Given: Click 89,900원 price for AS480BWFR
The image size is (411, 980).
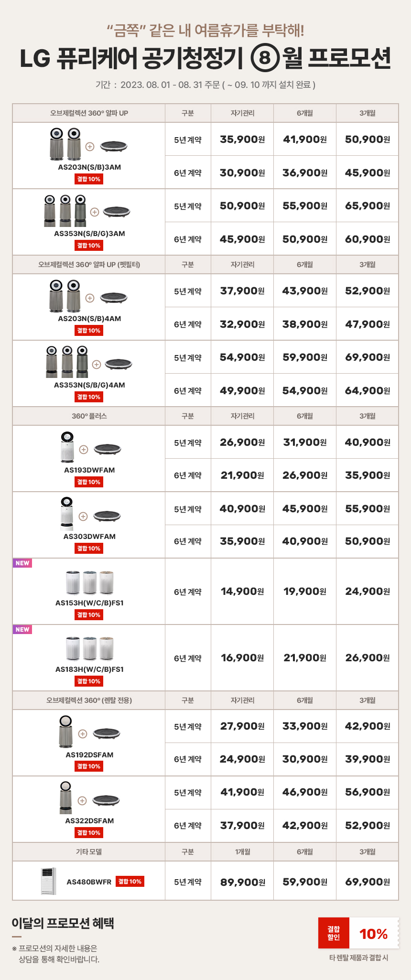Looking at the screenshot, I should click(x=243, y=882).
